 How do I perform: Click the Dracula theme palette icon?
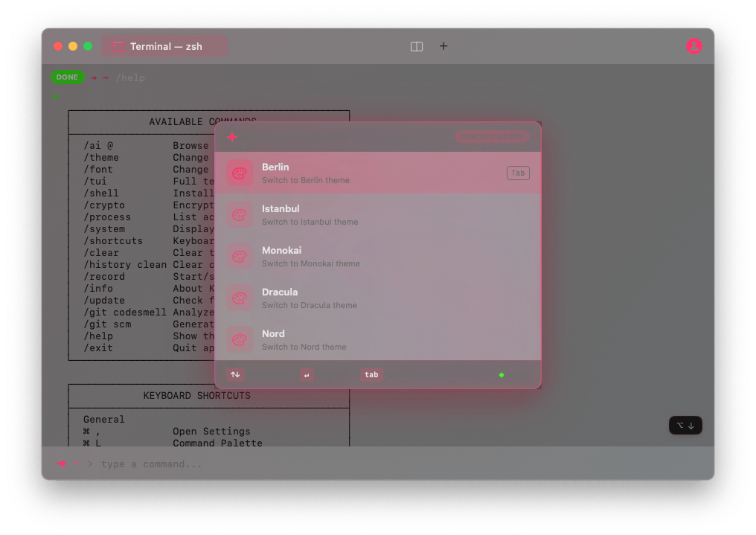(x=239, y=298)
